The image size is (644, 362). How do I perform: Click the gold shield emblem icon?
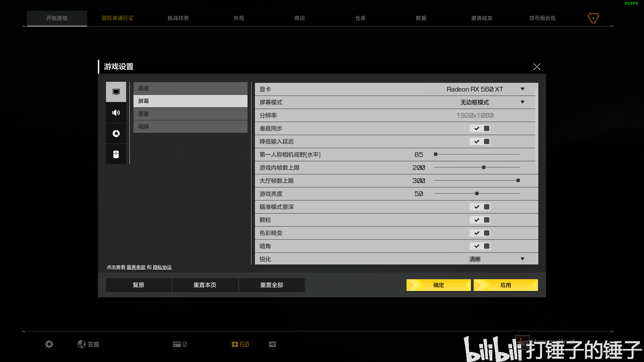593,18
